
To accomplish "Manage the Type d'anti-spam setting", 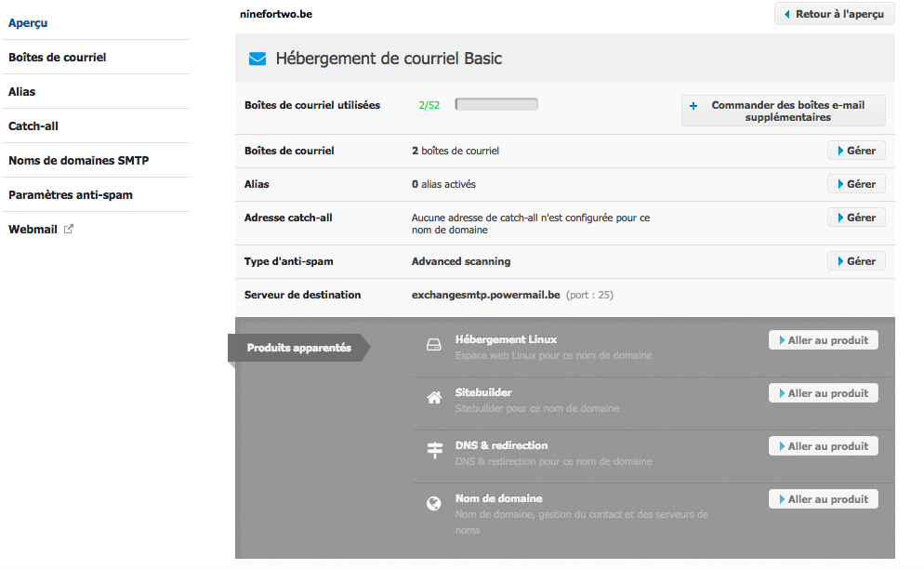I will [855, 261].
